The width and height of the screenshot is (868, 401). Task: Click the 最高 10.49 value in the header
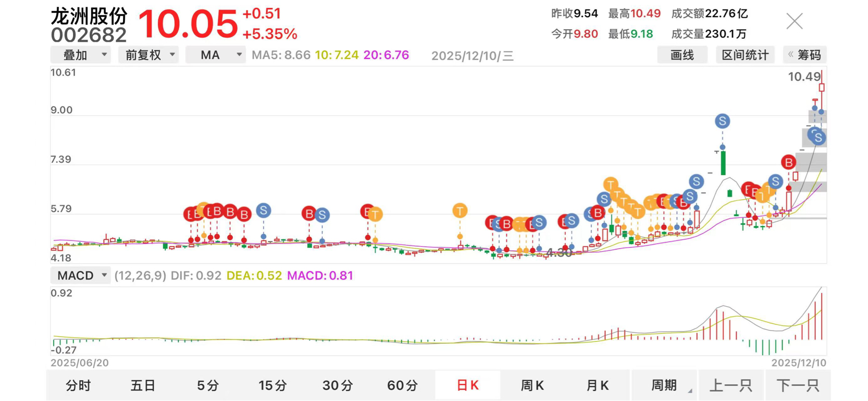pyautogui.click(x=646, y=14)
